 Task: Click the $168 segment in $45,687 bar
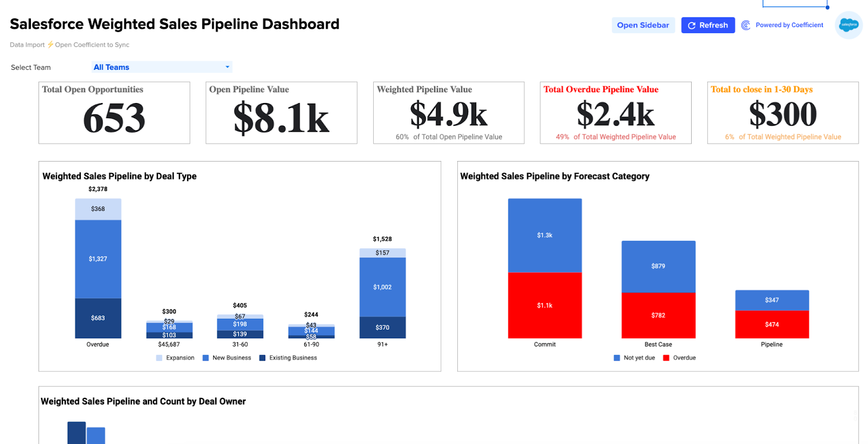169,327
